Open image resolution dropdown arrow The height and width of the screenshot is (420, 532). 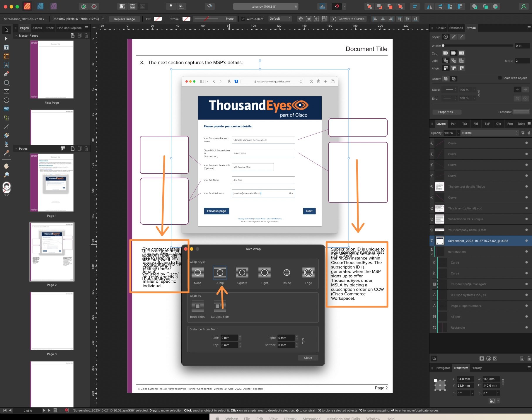[103, 19]
